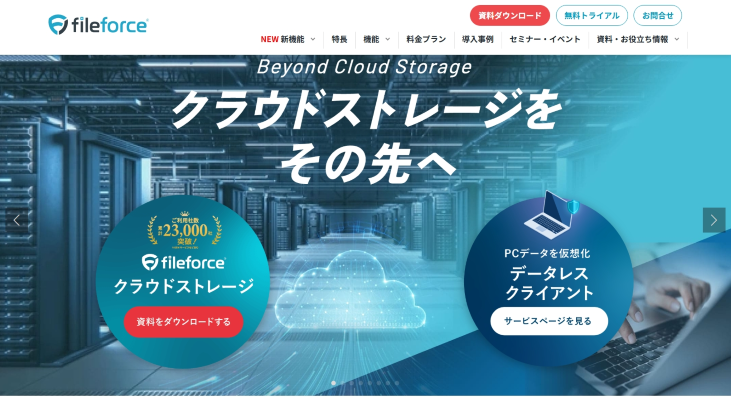Screen dimensions: 731x411
Task: Expand the NEW 新機能 dropdown chevron
Action: (313, 39)
